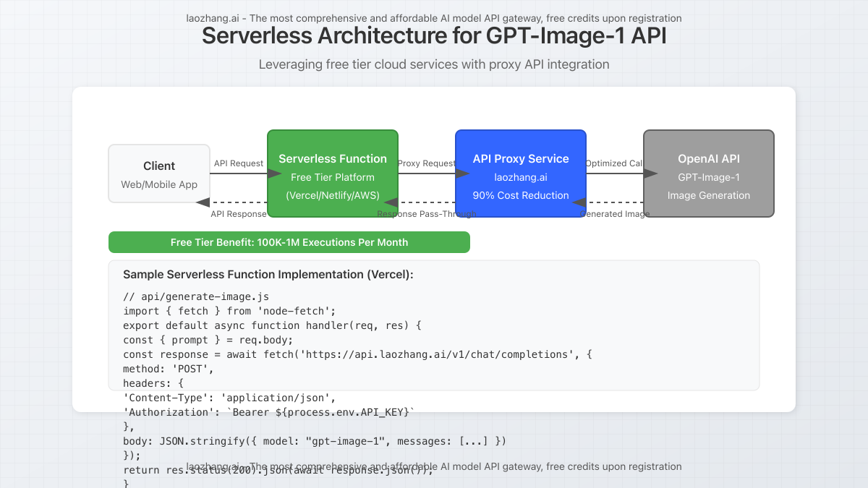
Task: Select the "Serverless Function" heading in green box
Action: point(333,158)
